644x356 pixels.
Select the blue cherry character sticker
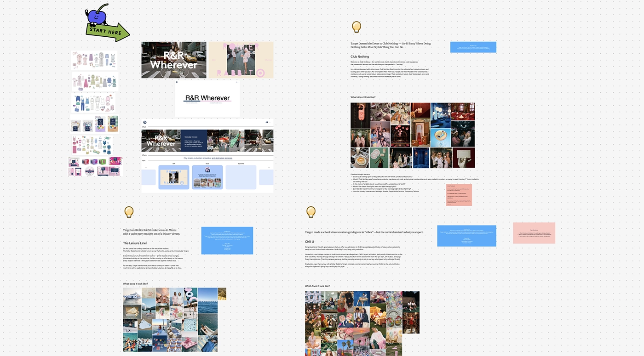click(x=97, y=16)
